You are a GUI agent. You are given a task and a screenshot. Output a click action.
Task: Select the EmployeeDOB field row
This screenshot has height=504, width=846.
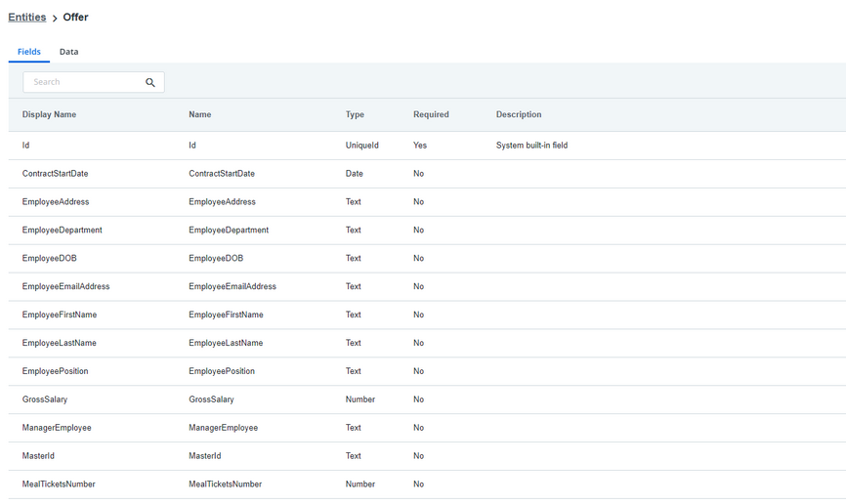tap(427, 259)
